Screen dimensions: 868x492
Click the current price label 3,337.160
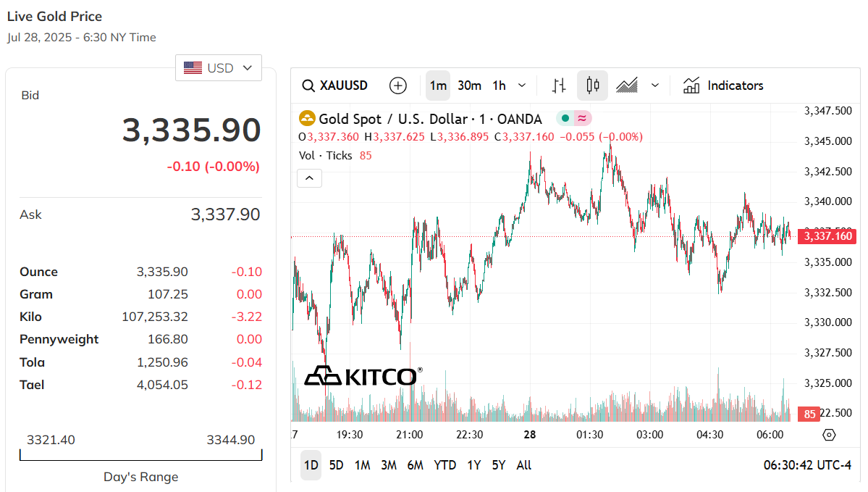[x=826, y=236]
